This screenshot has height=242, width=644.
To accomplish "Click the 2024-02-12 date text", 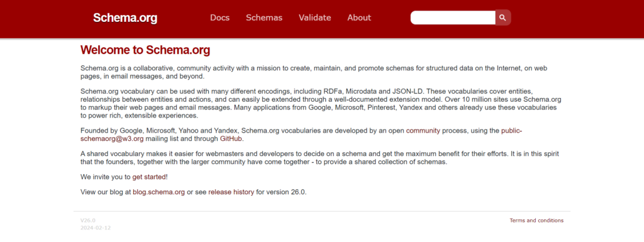I will coord(96,228).
